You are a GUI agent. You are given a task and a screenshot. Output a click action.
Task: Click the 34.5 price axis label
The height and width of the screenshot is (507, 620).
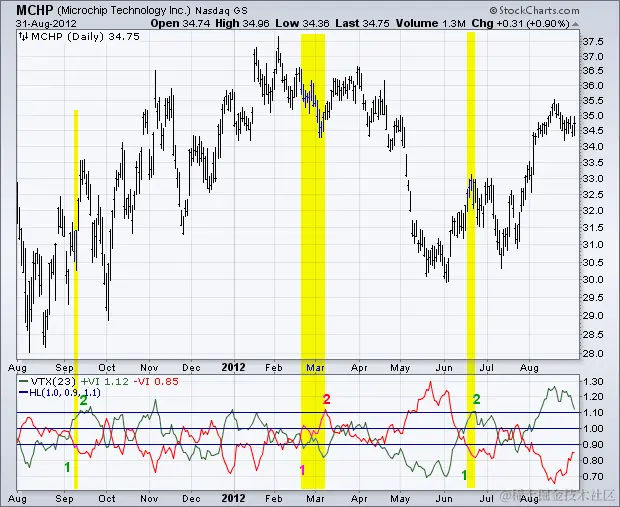tap(592, 131)
